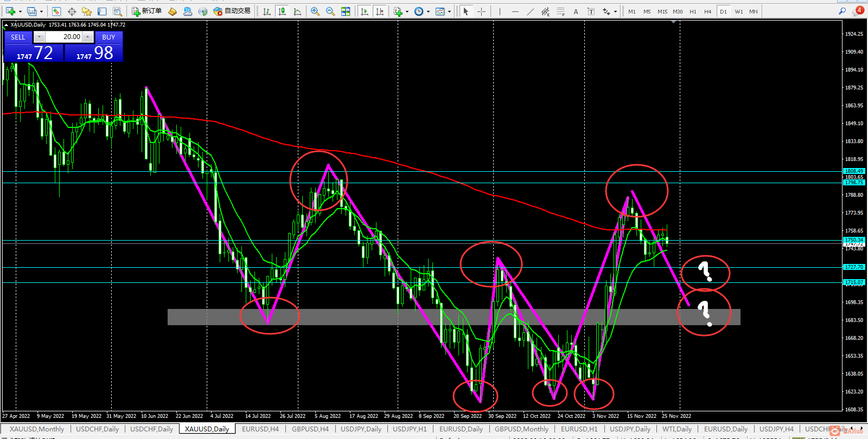Select the Crosshair tool
This screenshot has width=868, height=439.
click(x=481, y=11)
